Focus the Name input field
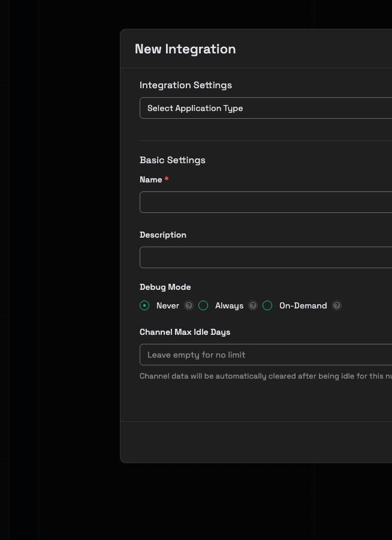This screenshot has width=392, height=540. coord(266,202)
